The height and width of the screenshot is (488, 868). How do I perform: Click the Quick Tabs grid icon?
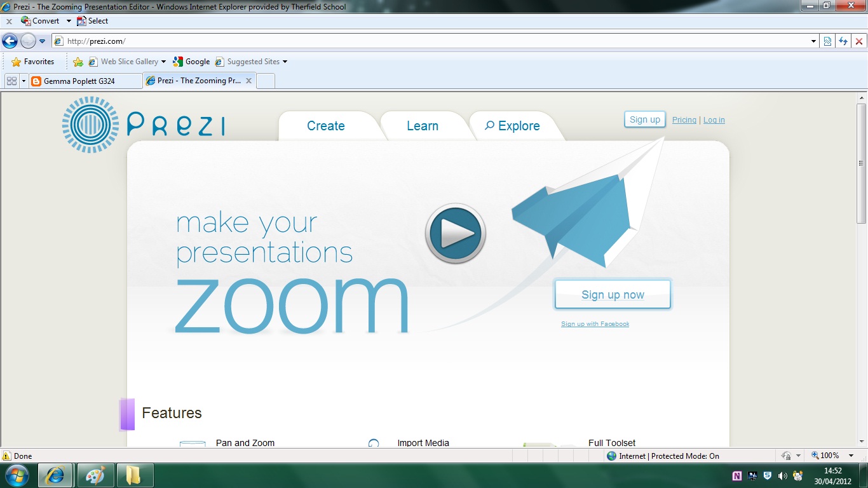coord(11,81)
